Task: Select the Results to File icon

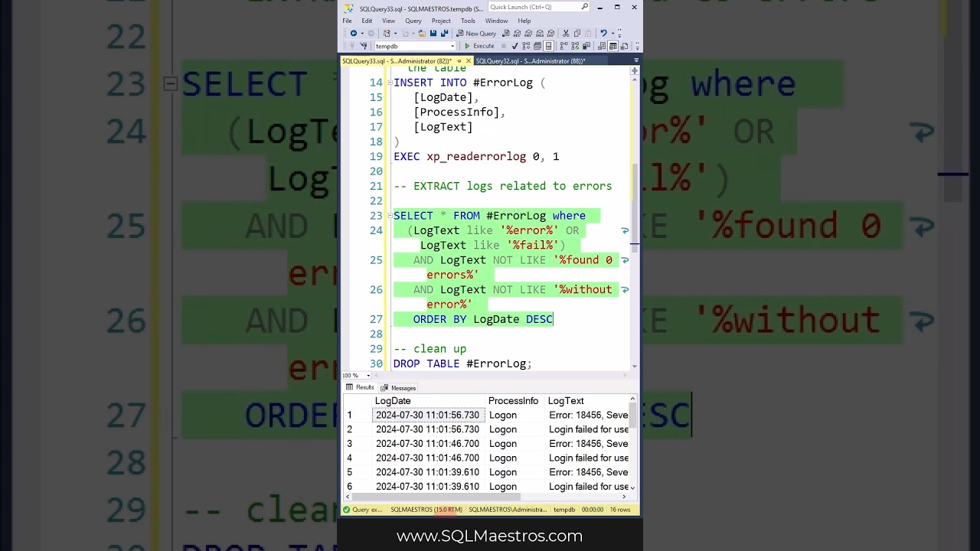Action: pyautogui.click(x=624, y=46)
